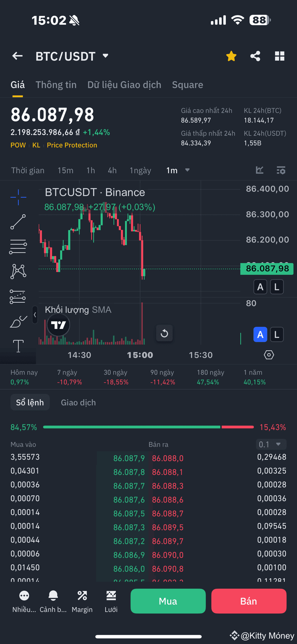Share the BTC/USDT pair
The width and height of the screenshot is (297, 644).
(x=255, y=56)
